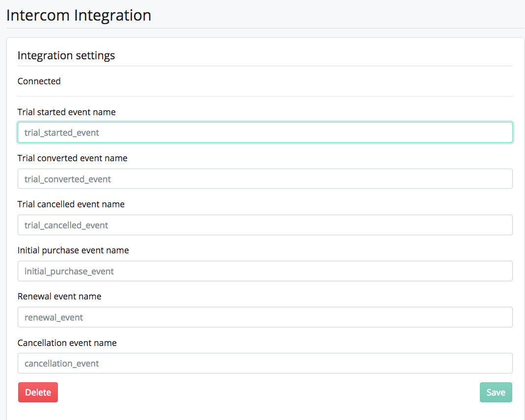The image size is (525, 420).
Task: Click the Cancellation event name input
Action: (265, 363)
